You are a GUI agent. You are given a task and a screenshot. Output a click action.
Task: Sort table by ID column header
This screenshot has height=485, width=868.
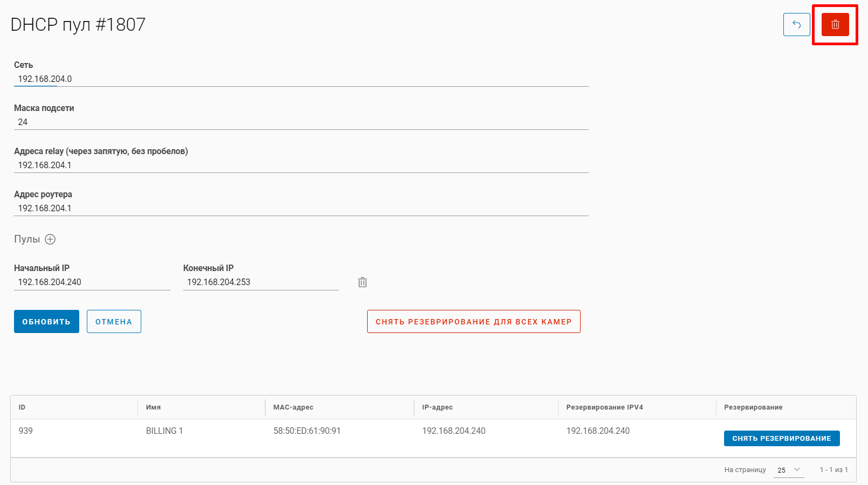click(x=22, y=407)
